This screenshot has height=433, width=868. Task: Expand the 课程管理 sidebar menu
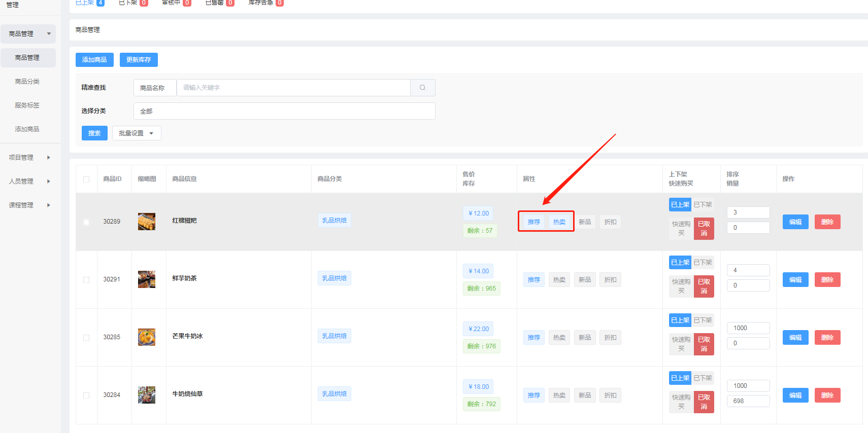pos(29,205)
